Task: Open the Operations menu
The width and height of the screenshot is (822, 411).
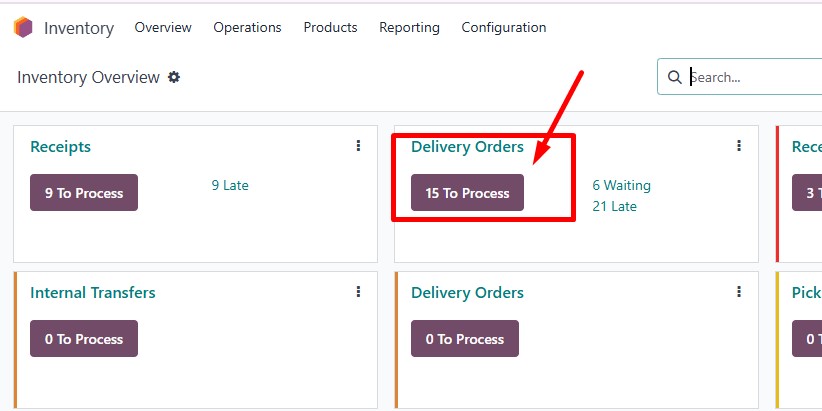Action: pyautogui.click(x=247, y=27)
